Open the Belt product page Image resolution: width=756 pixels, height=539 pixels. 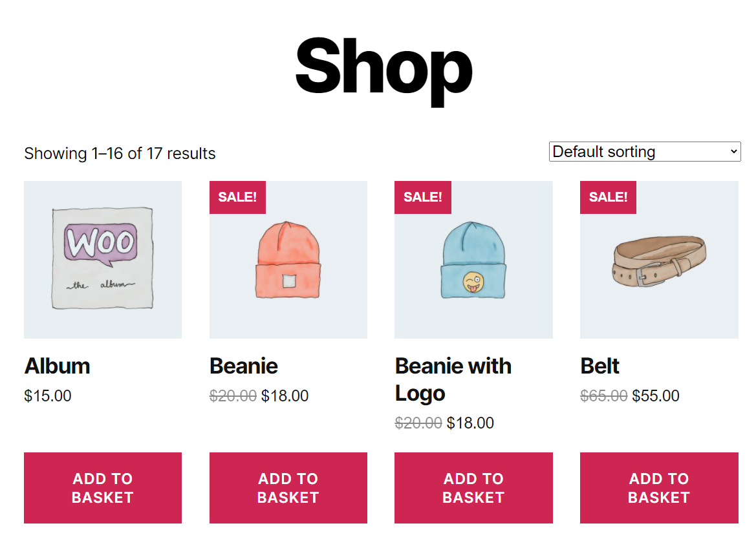599,366
